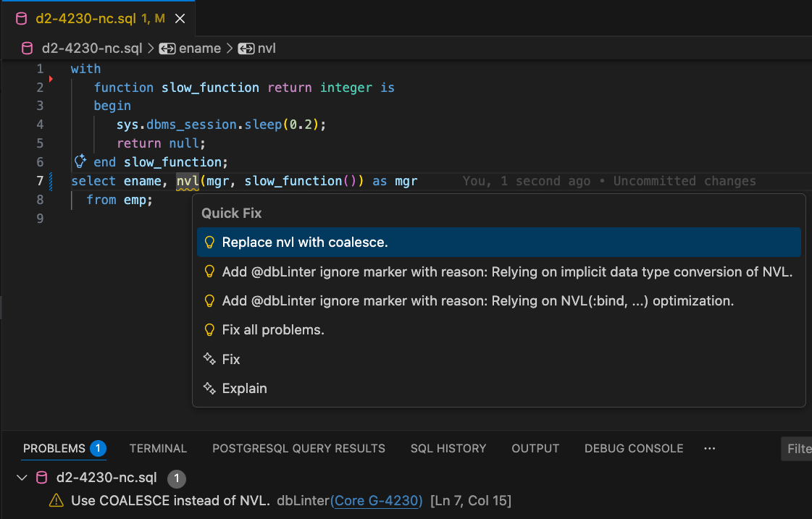Open the PostgreSQL Query Results tab
The width and height of the screenshot is (812, 519).
click(298, 448)
